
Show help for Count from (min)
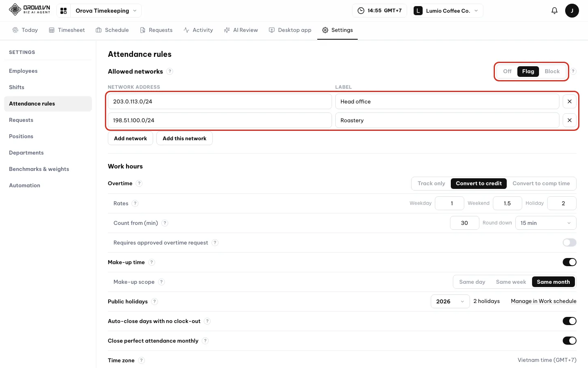click(165, 223)
